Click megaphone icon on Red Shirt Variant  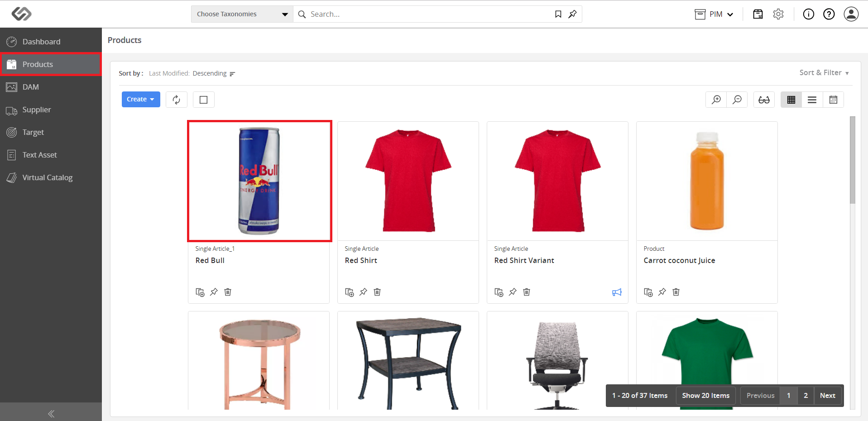pyautogui.click(x=617, y=292)
